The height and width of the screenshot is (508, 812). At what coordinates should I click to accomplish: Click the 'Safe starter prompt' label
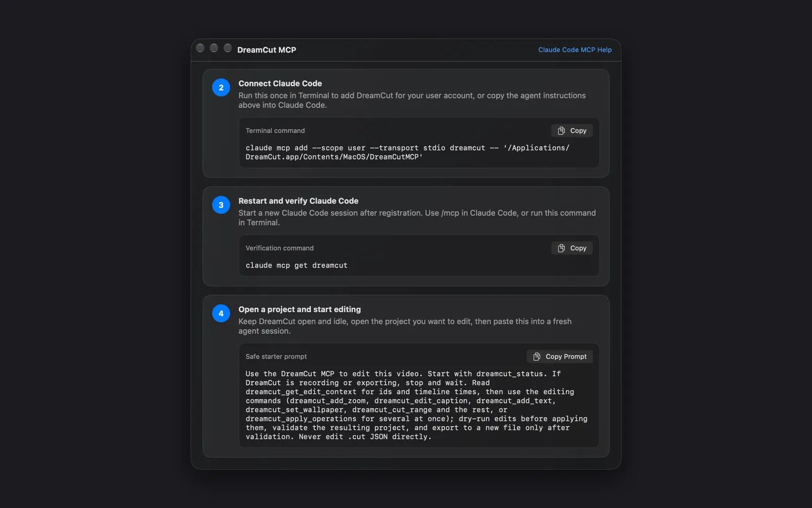276,357
